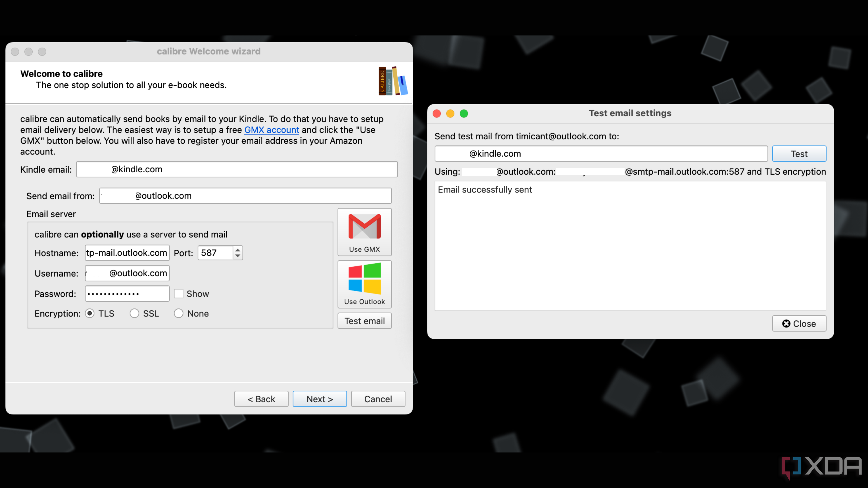Cancel the calibre Welcome wizard
This screenshot has height=488, width=868.
(378, 399)
